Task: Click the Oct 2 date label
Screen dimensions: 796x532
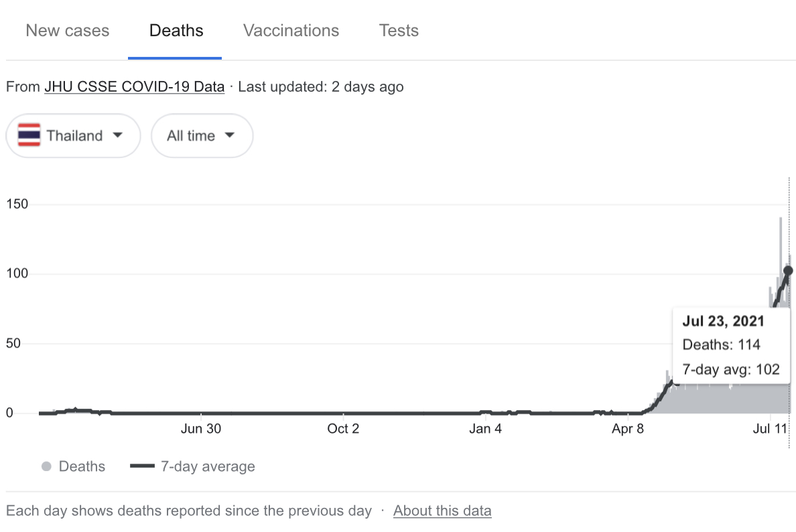Action: click(343, 429)
